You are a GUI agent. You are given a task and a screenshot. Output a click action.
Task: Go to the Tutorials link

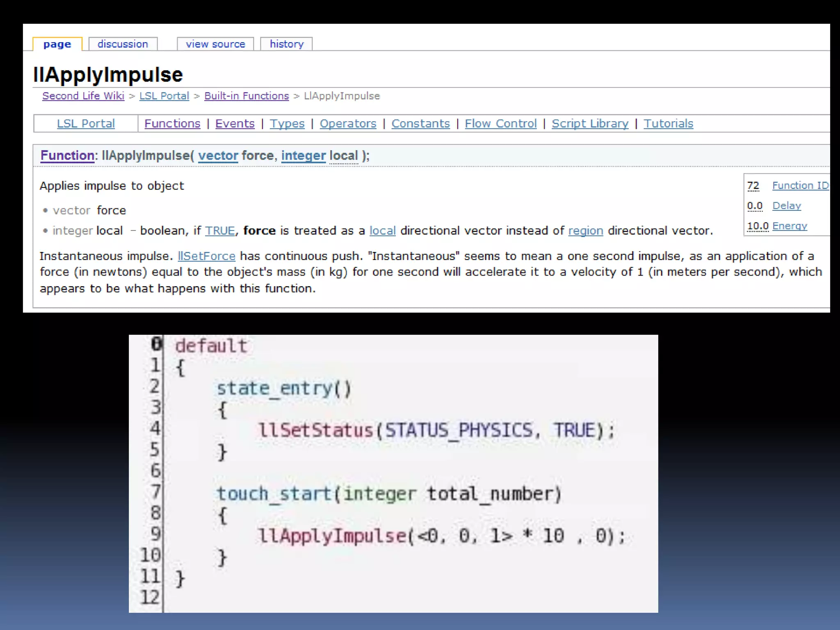668,123
